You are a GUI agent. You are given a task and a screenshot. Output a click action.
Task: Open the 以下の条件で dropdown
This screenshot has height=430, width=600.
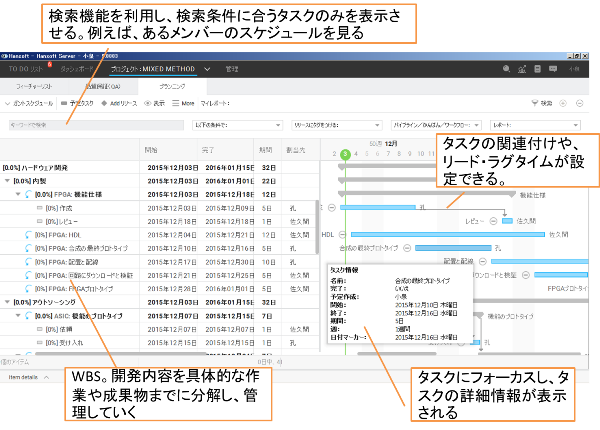[237, 125]
